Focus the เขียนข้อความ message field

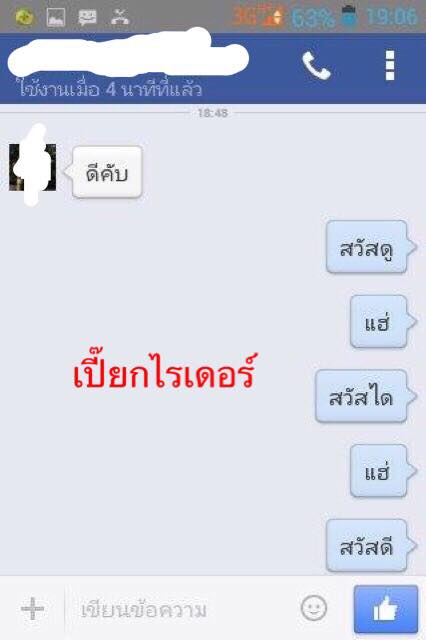click(180, 610)
